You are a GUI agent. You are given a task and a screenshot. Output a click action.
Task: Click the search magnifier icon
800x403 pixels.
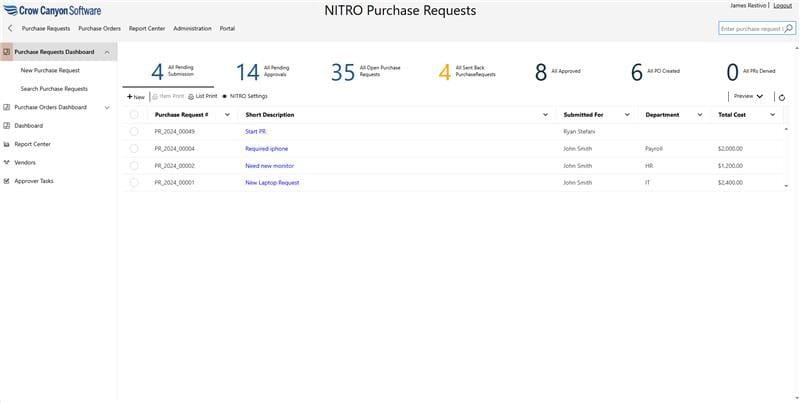789,29
